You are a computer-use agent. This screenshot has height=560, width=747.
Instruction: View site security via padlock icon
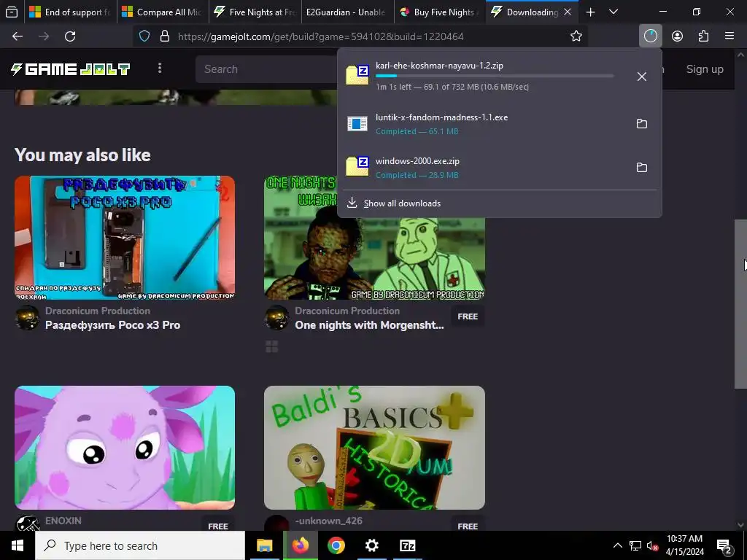(x=165, y=36)
